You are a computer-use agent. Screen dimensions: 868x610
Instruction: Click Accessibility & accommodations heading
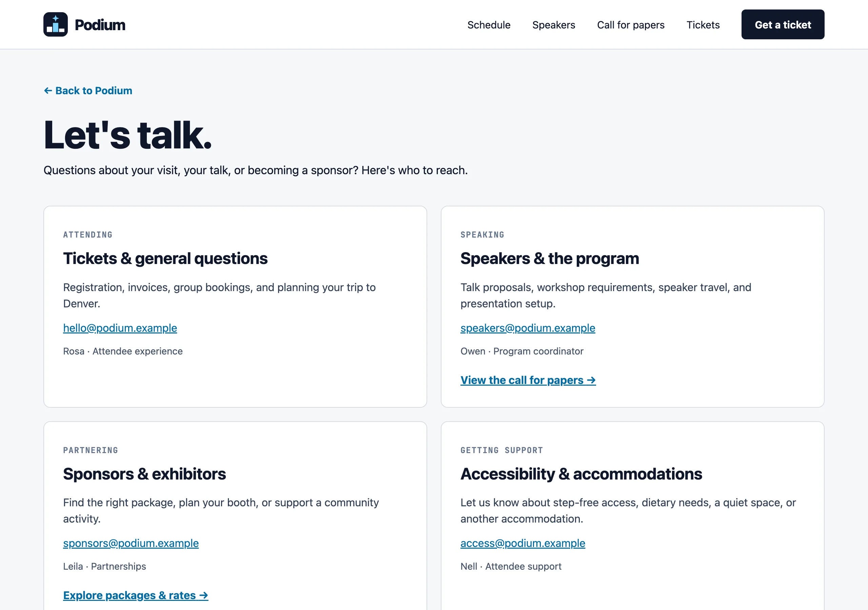pyautogui.click(x=581, y=474)
